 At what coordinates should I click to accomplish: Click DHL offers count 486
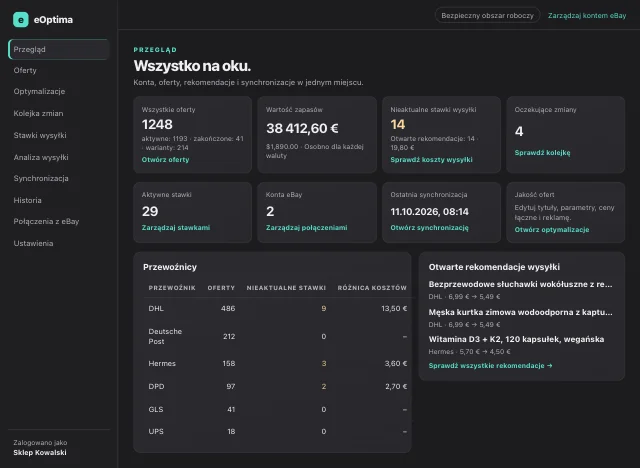(228, 308)
